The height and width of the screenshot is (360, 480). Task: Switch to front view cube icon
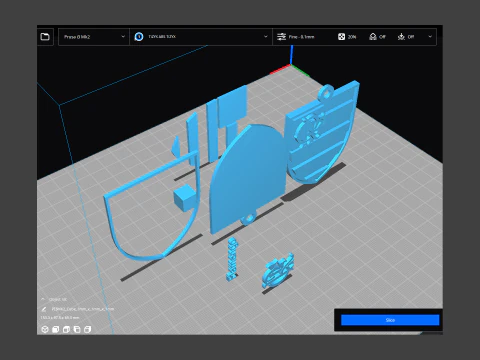click(x=55, y=329)
